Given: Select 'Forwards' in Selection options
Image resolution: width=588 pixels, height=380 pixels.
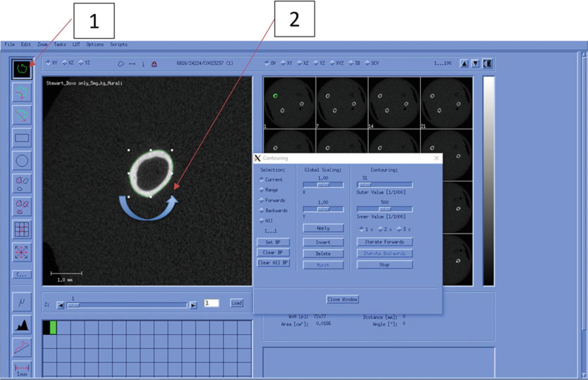Looking at the screenshot, I should coord(272,200).
